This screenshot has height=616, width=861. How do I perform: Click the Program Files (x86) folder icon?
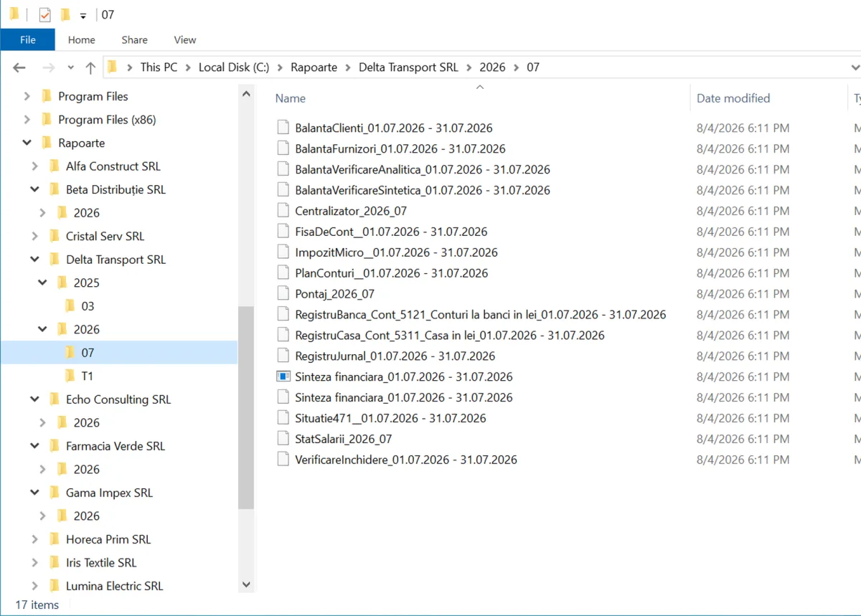(47, 120)
